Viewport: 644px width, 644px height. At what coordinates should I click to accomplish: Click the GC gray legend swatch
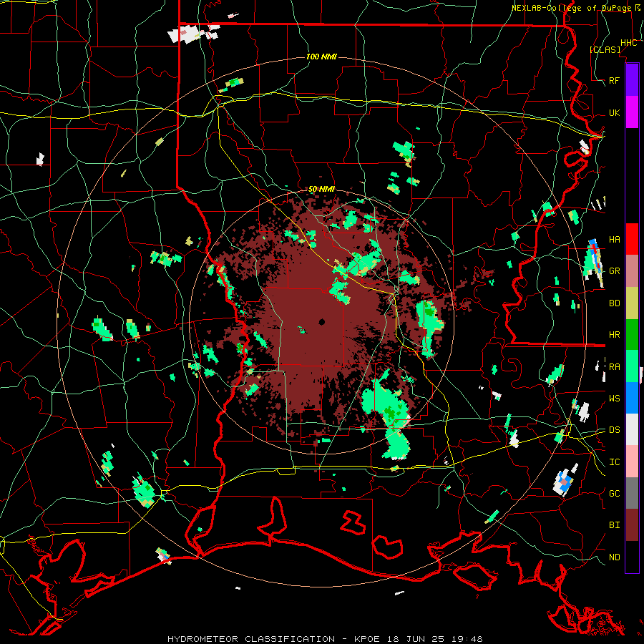point(632,493)
